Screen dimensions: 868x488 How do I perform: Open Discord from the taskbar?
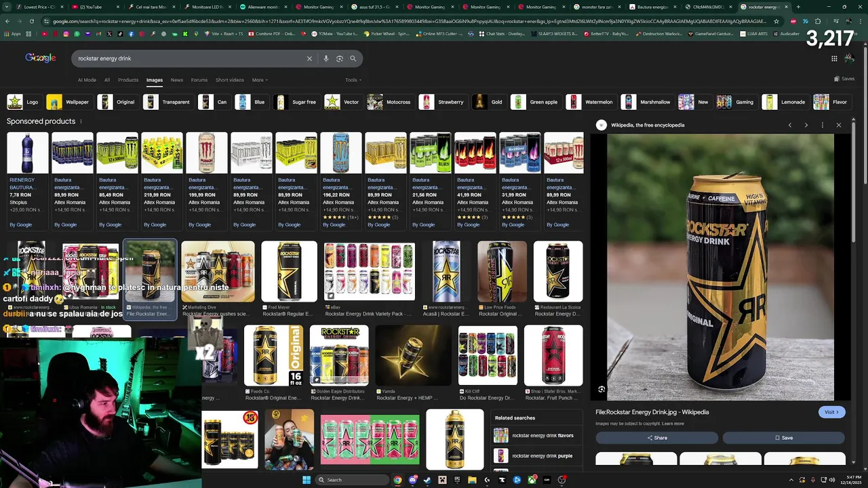point(412,480)
